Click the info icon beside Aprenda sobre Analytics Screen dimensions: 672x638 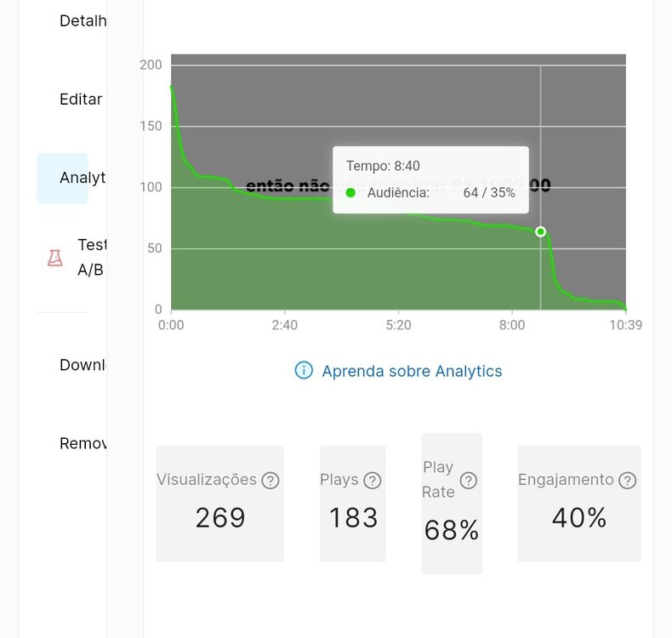(x=304, y=370)
